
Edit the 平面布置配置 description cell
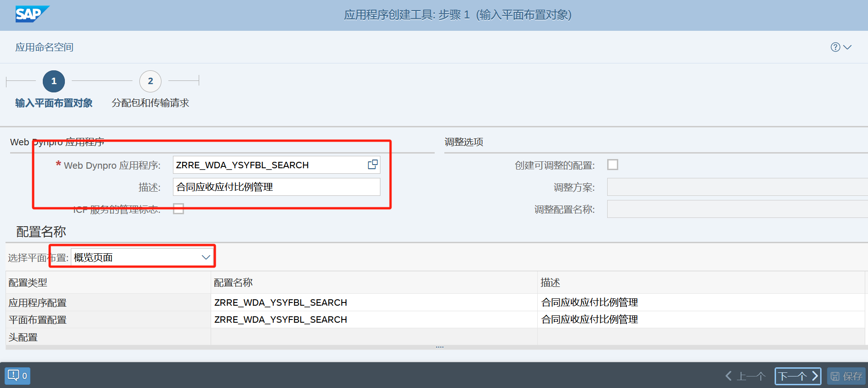pos(701,320)
